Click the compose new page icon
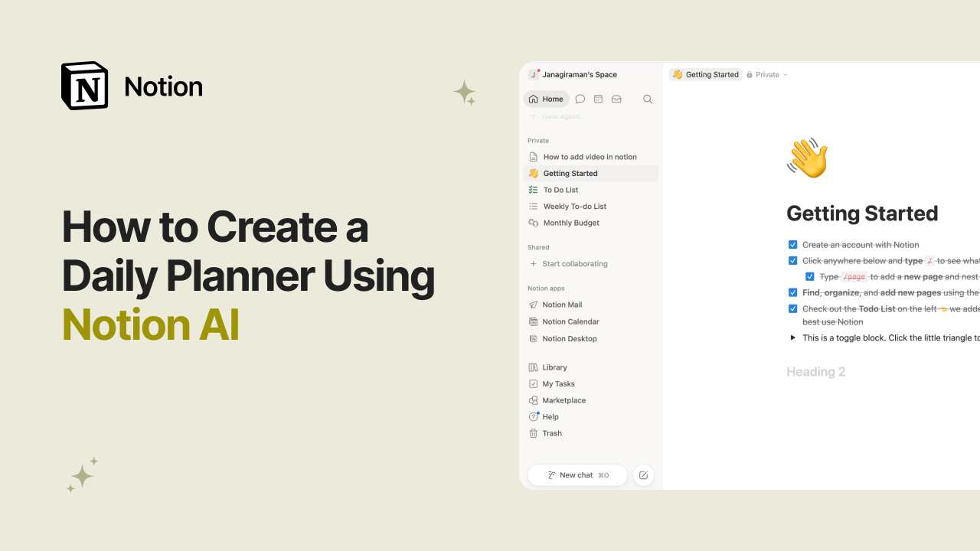 pos(643,475)
